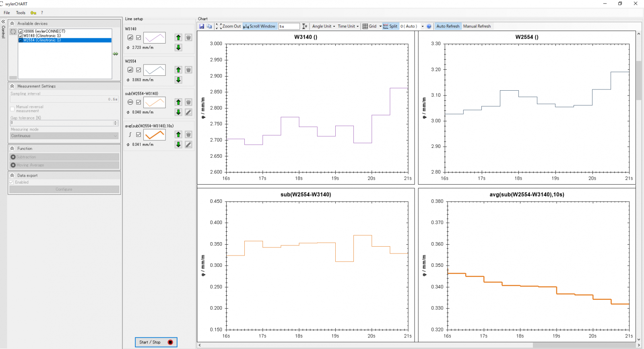This screenshot has height=349, width=644.
Task: Click the save chart icon
Action: click(x=202, y=26)
